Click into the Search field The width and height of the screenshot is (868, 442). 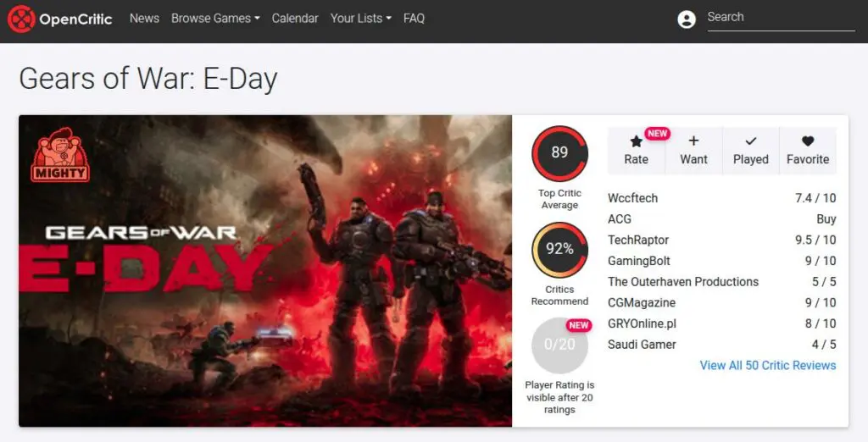pyautogui.click(x=781, y=18)
